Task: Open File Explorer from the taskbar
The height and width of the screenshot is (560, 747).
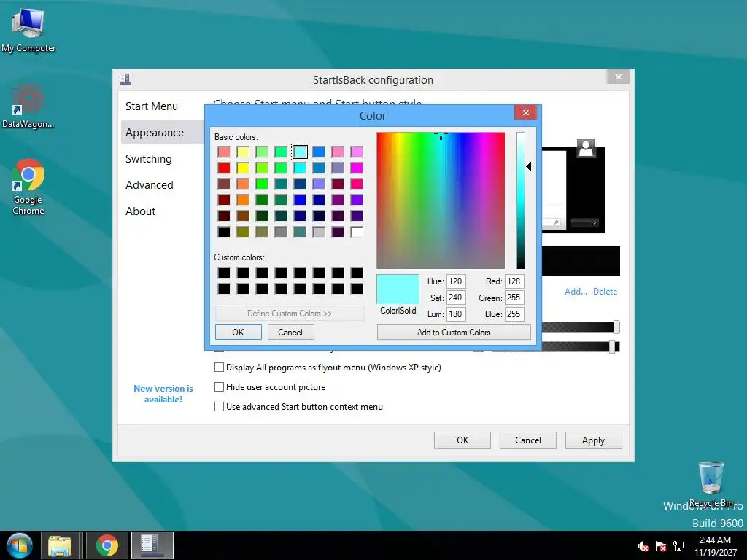Action: pos(60,545)
